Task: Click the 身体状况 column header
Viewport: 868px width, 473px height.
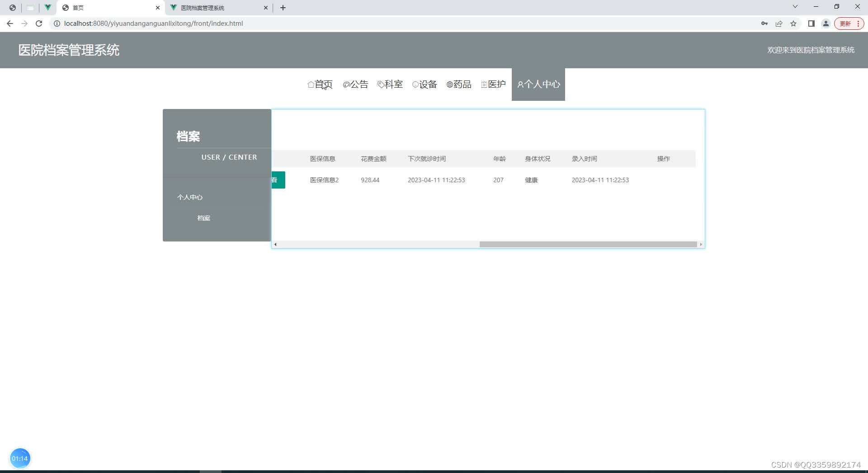Action: (538, 159)
